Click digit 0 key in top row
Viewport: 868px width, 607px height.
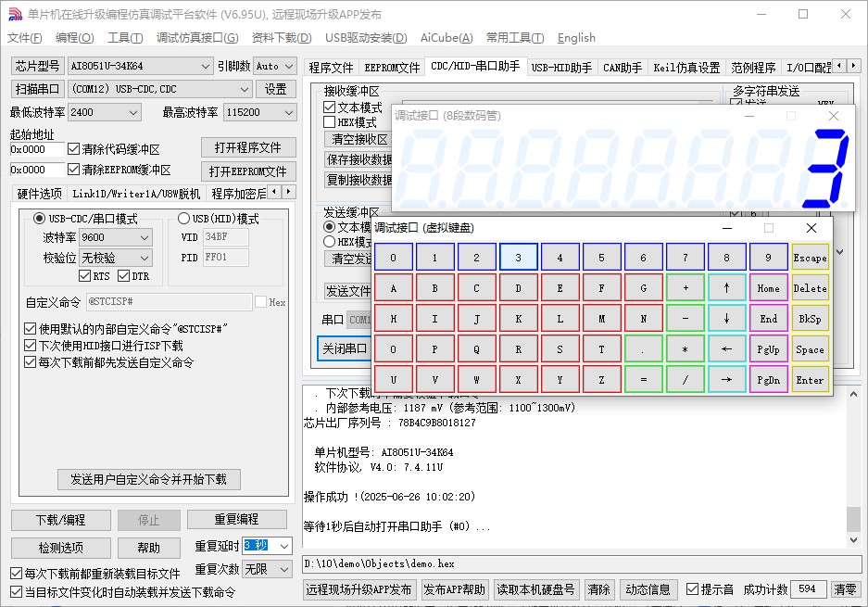393,258
